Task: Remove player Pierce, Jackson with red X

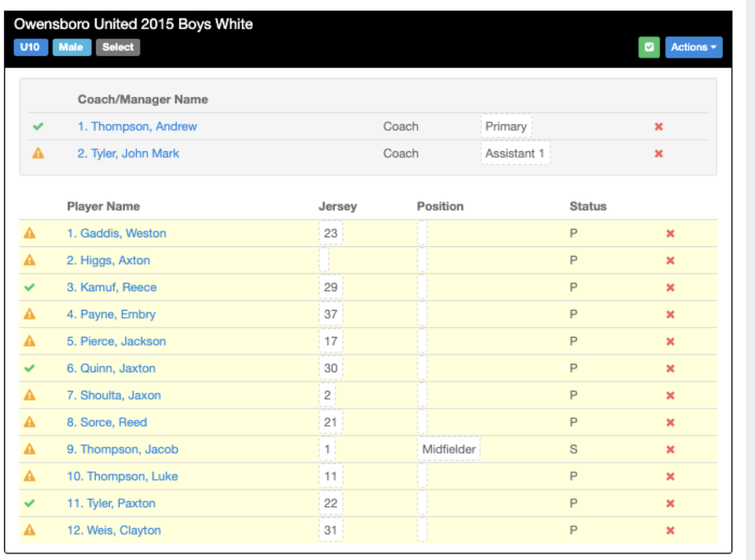Action: (670, 341)
